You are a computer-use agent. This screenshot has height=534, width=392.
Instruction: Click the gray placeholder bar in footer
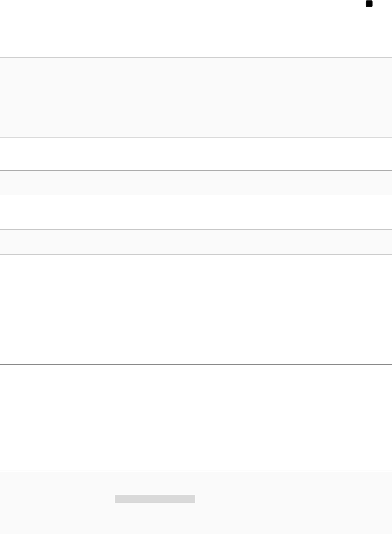155,499
